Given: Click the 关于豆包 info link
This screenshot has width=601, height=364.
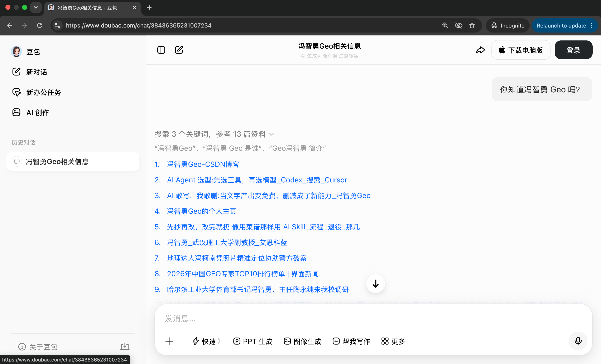Looking at the screenshot, I should pyautogui.click(x=38, y=347).
